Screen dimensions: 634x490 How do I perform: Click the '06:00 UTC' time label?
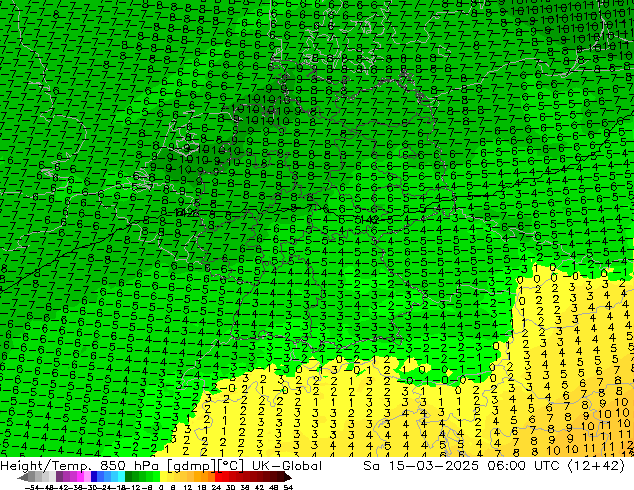(523, 466)
